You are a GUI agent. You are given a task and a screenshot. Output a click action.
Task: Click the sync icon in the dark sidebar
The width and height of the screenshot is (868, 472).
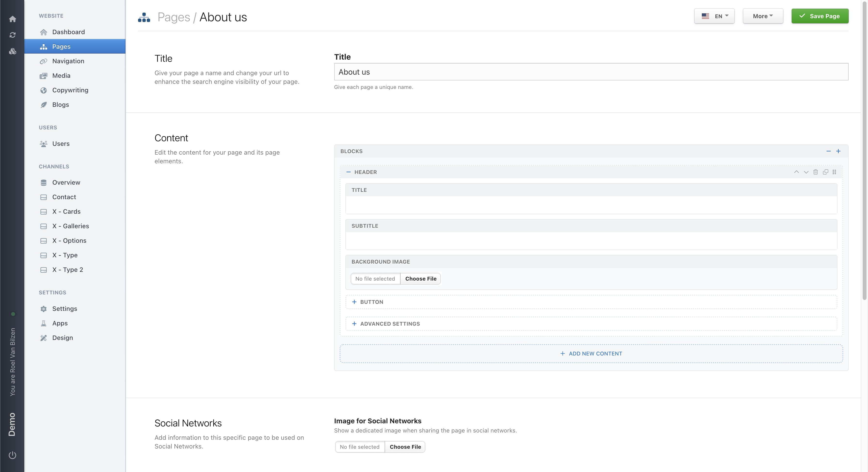12,35
